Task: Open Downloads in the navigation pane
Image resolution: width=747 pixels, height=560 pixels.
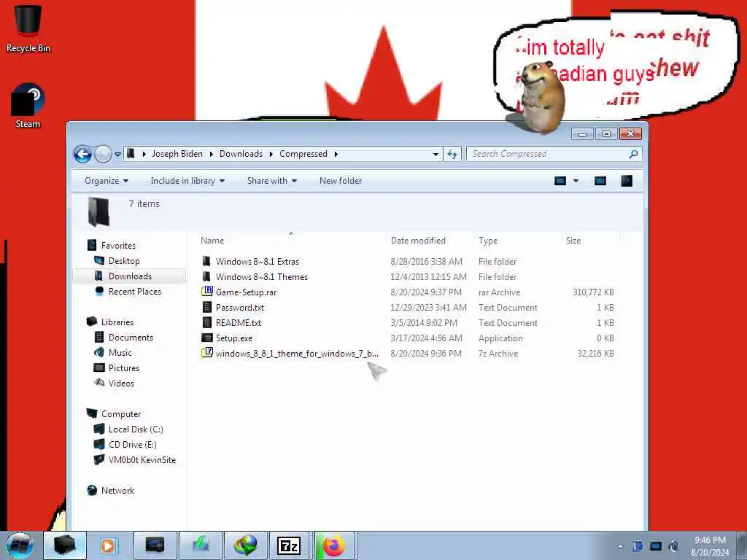Action: pos(130,276)
